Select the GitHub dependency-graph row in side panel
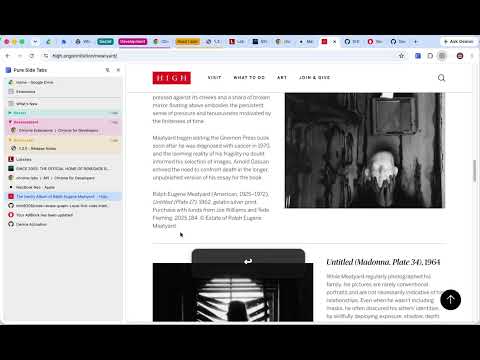This screenshot has height=360, width=480. click(x=63, y=206)
